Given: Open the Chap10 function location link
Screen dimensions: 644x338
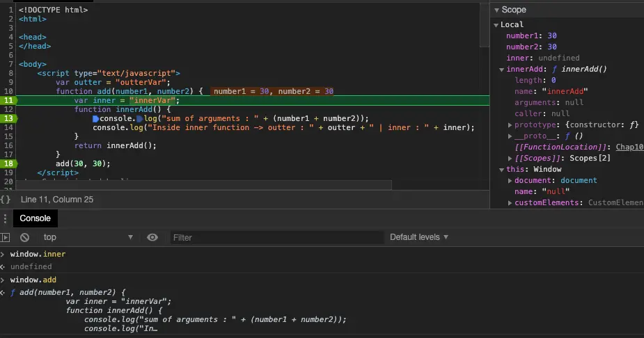Looking at the screenshot, I should [x=629, y=147].
